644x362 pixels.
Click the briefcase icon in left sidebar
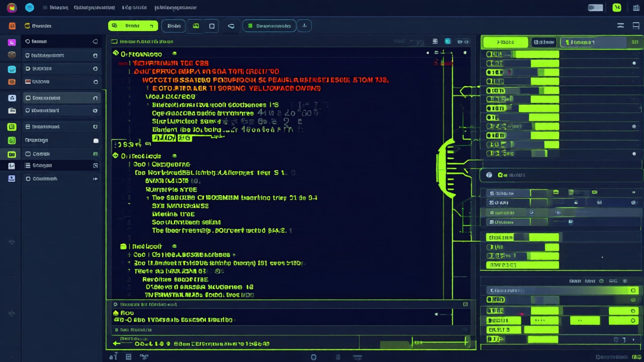12,111
